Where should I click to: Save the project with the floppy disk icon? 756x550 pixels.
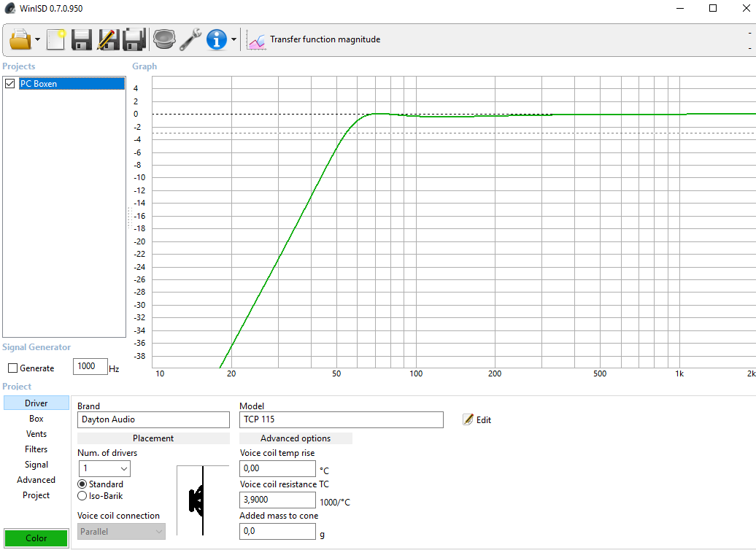(x=82, y=39)
